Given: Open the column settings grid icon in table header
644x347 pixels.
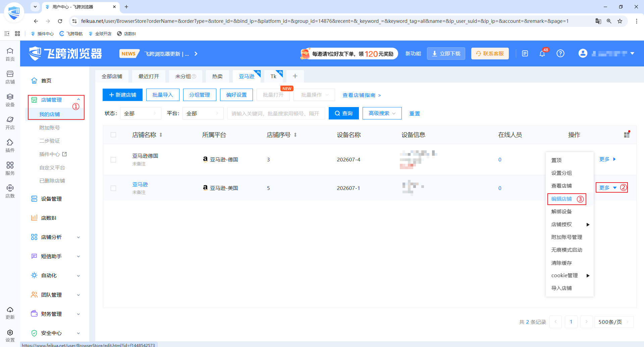Looking at the screenshot, I should [x=627, y=135].
